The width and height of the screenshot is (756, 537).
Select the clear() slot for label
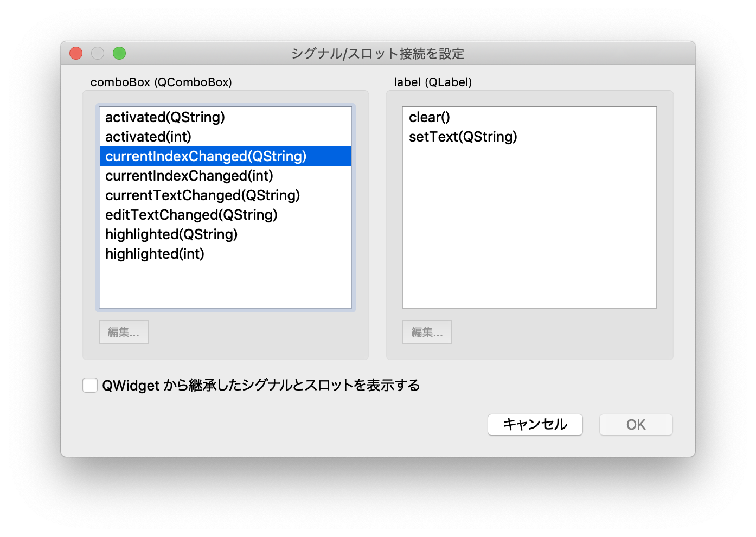point(429,117)
